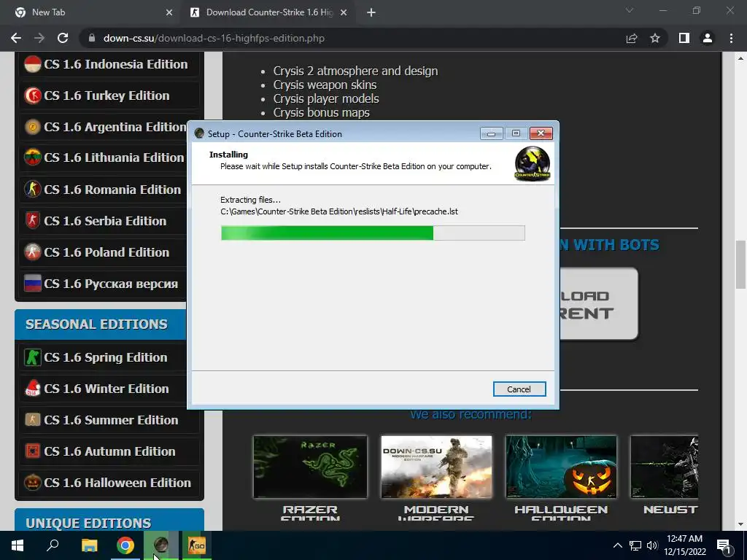The width and height of the screenshot is (747, 560).
Task: Open the Modern Warfare Edition thumbnail
Action: 436,467
